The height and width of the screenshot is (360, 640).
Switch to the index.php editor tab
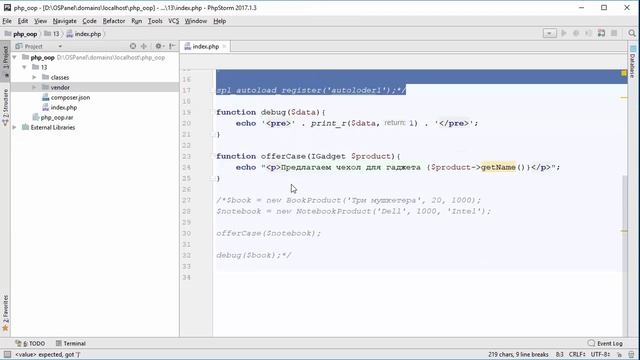pos(205,47)
